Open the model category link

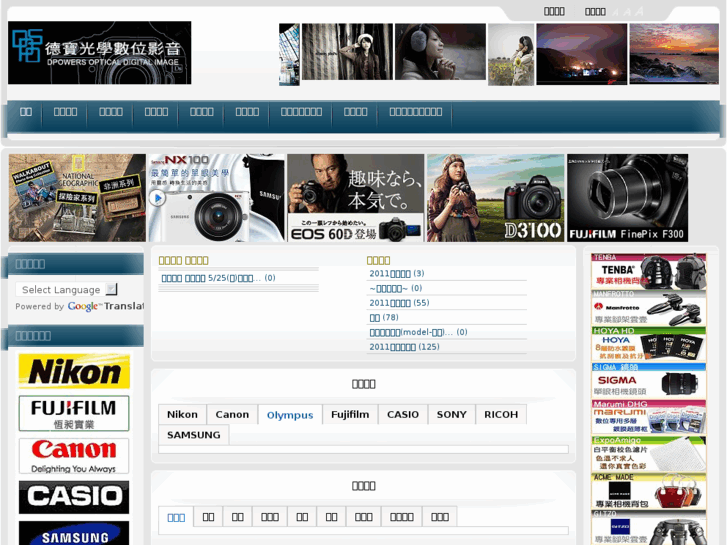point(418,332)
